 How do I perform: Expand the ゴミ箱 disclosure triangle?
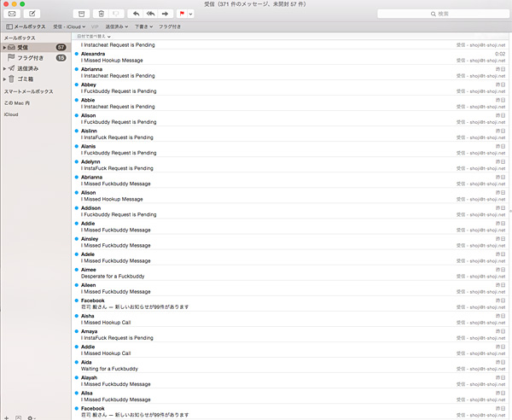pyautogui.click(x=4, y=79)
